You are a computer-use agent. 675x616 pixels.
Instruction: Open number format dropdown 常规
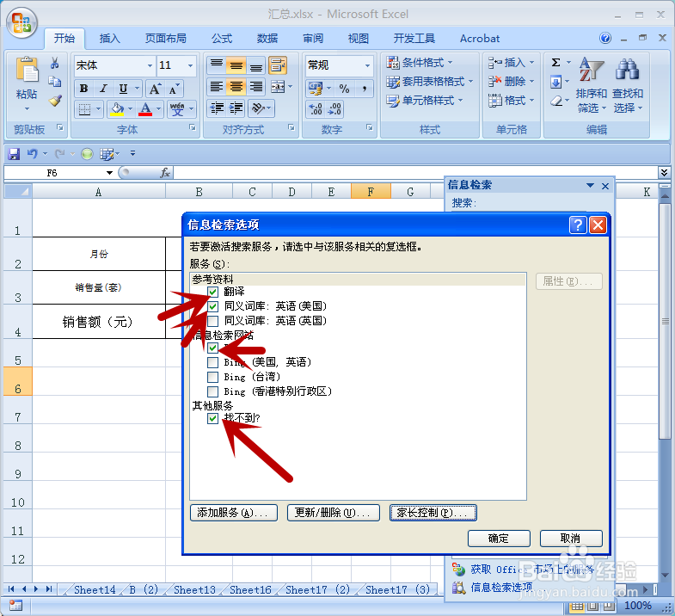coord(367,65)
